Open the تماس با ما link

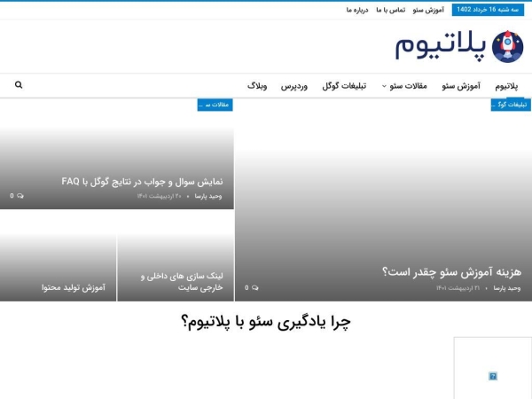(390, 10)
